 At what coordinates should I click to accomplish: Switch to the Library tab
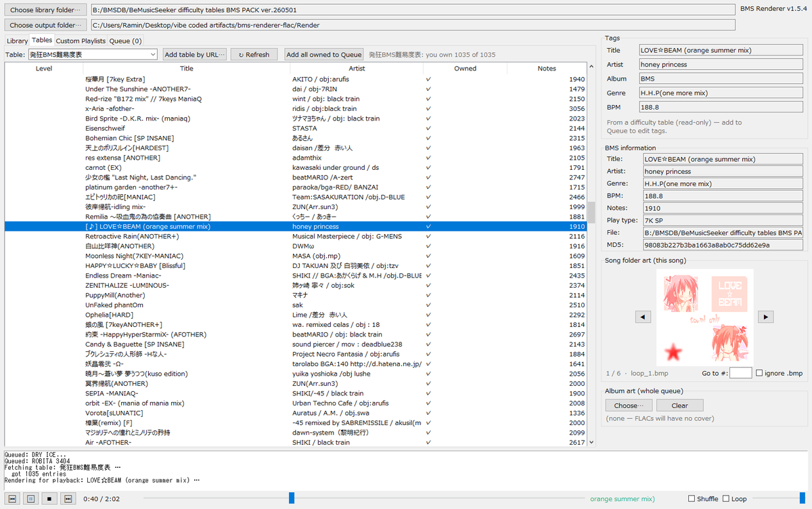18,41
